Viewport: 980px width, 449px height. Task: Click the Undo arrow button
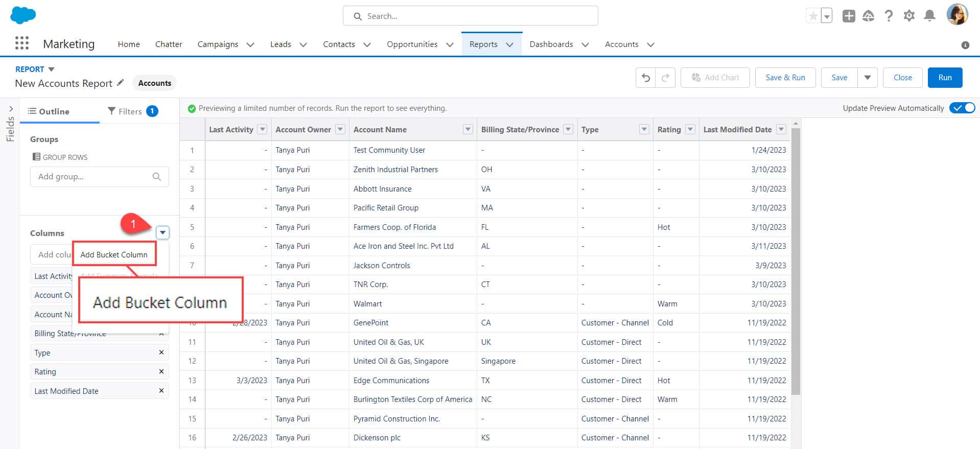[646, 78]
